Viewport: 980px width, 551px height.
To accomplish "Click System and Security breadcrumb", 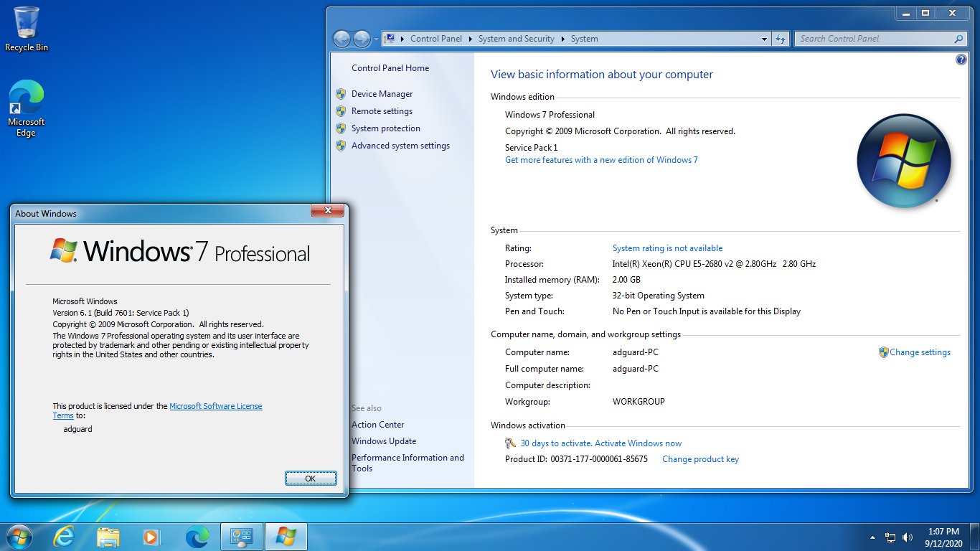I will coord(517,39).
